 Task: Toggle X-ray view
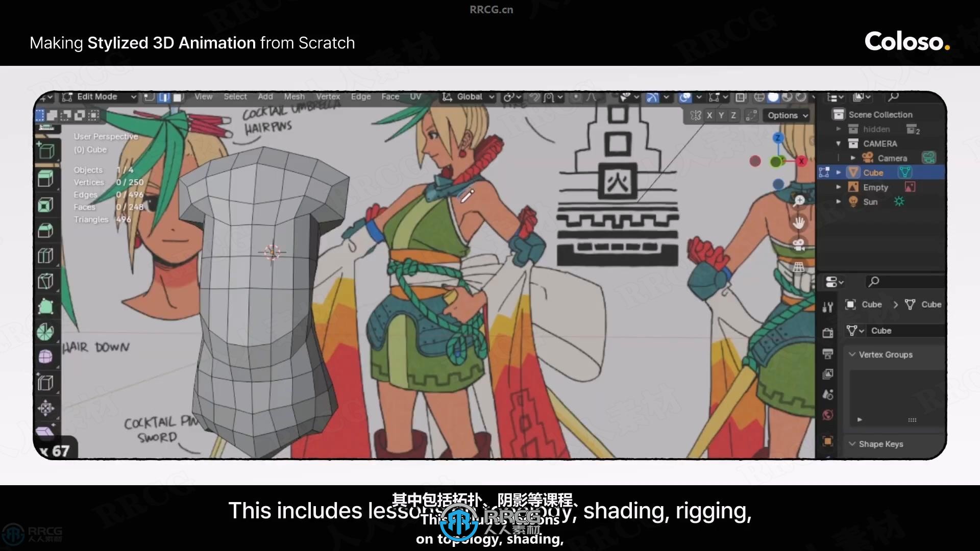coord(741,97)
